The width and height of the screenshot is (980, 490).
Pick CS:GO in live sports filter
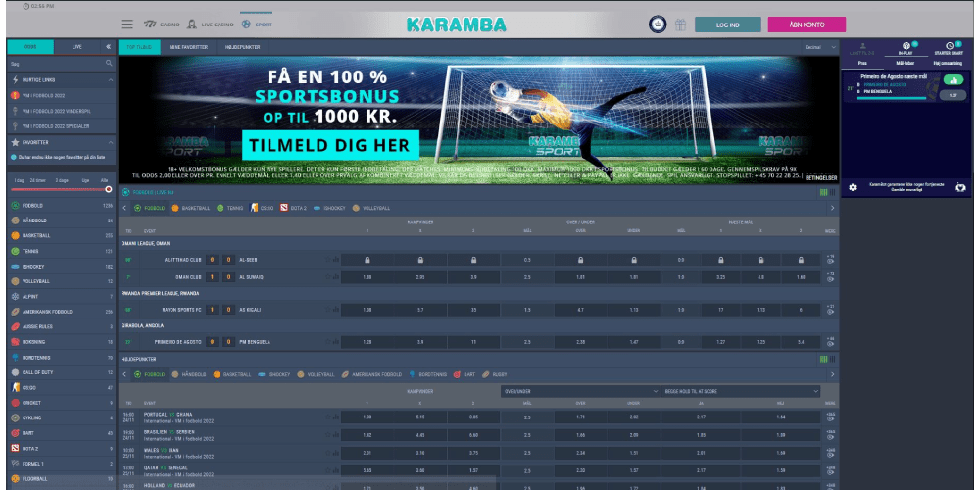[x=263, y=208]
